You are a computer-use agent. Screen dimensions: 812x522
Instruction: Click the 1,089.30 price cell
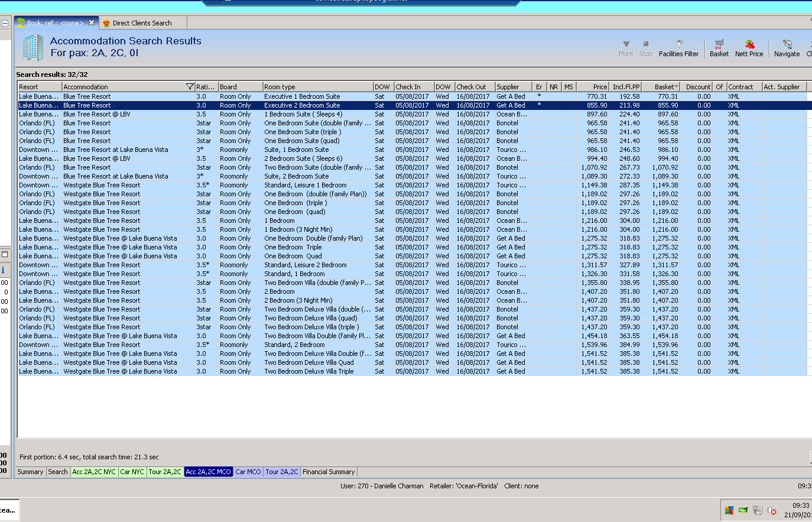tap(594, 176)
